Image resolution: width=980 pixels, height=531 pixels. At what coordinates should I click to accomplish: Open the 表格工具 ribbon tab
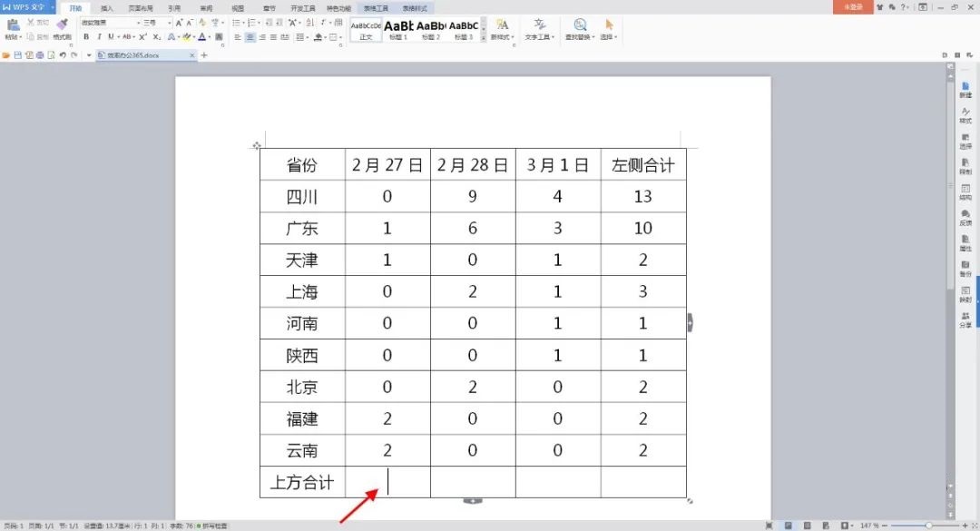coord(376,7)
